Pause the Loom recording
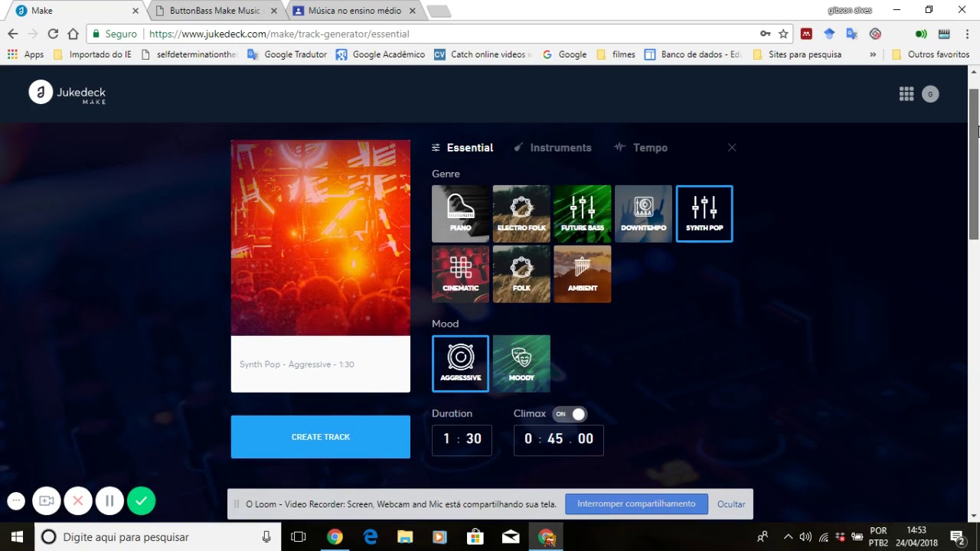 pos(109,501)
